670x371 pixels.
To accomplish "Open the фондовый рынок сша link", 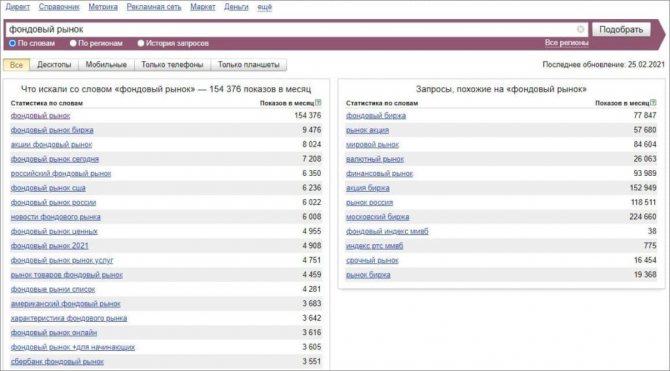I will click(48, 188).
